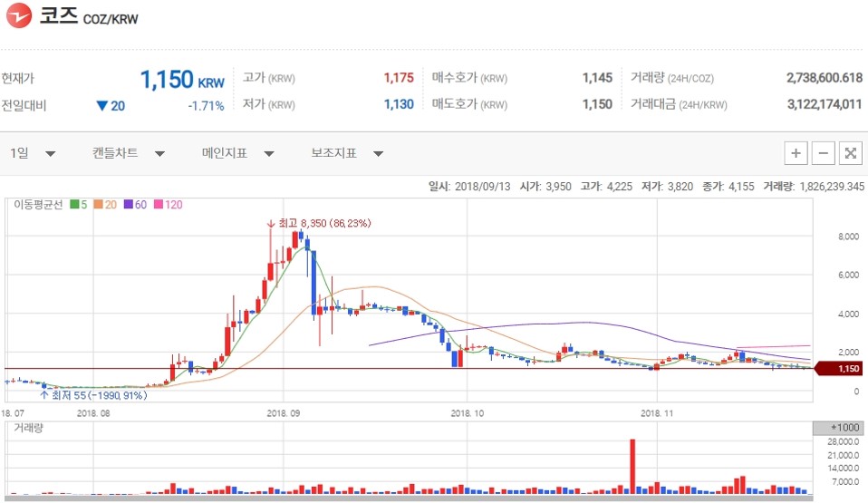Open the 메인지표 indicator dropdown
Screen dimensions: 868x503
(238, 153)
